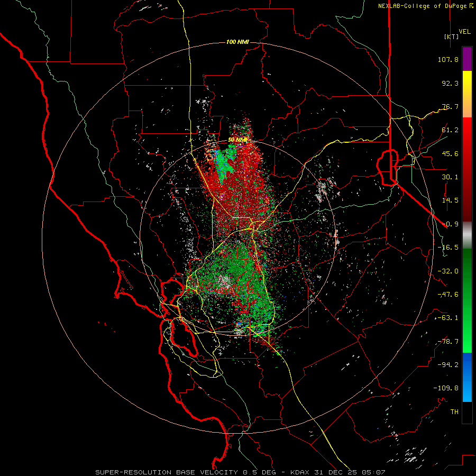Screen dimensions: 476x476
Task: Select the 45.6 velocity scale value
Action: 450,153
